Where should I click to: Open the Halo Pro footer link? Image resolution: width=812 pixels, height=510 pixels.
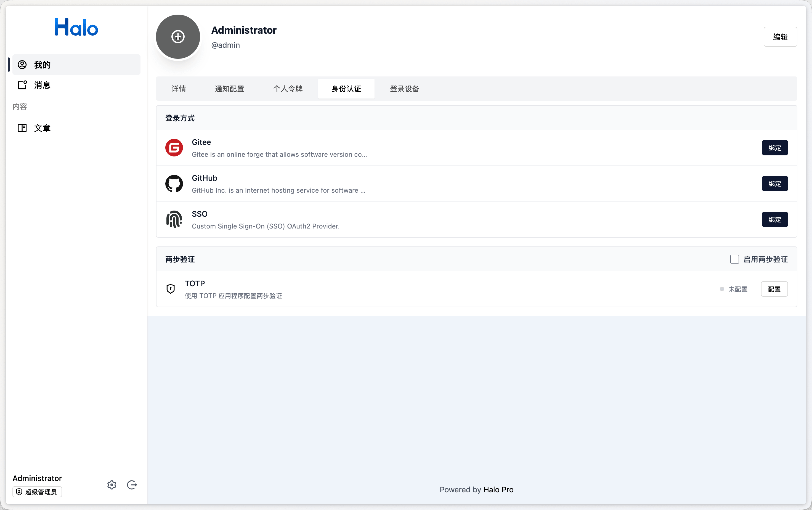(498, 489)
